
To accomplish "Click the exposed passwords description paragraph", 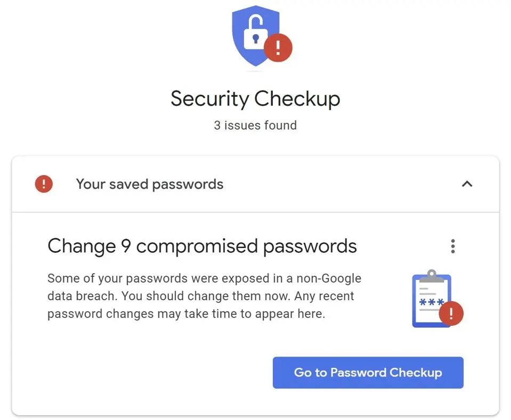I will point(204,296).
